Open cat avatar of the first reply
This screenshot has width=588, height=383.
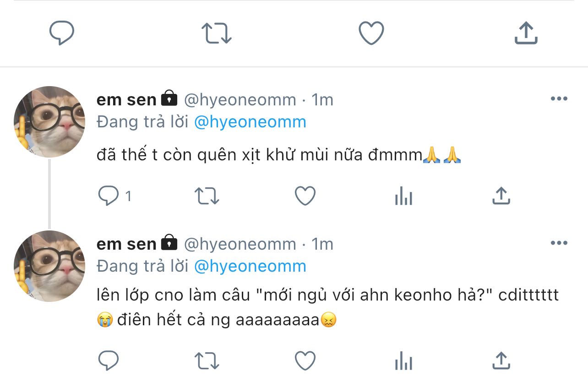pyautogui.click(x=49, y=122)
